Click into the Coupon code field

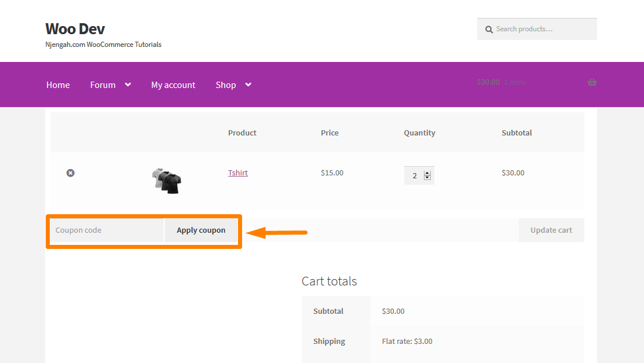point(107,230)
